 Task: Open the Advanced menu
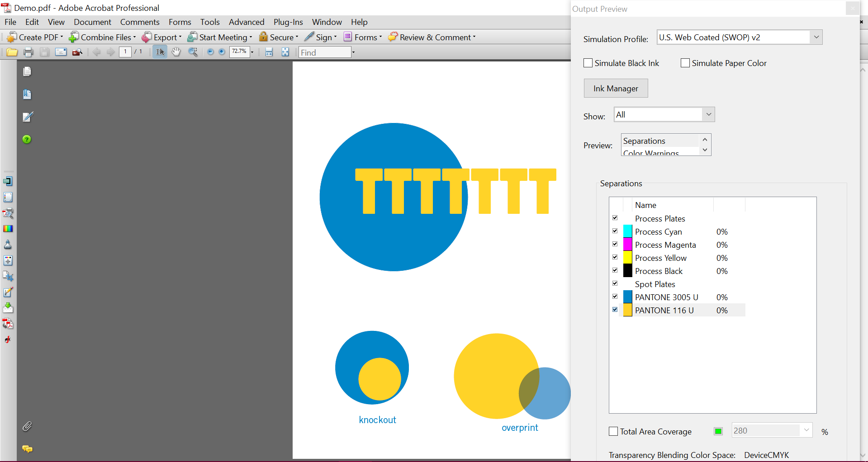coord(247,22)
